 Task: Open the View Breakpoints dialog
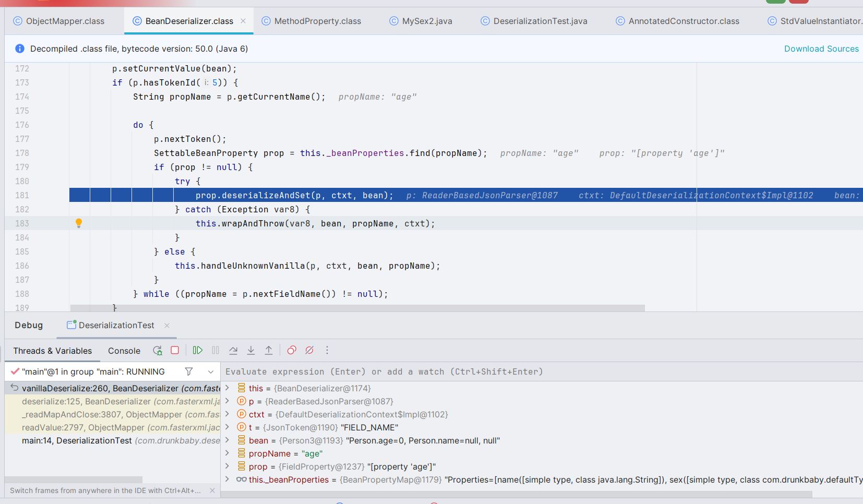coord(292,351)
